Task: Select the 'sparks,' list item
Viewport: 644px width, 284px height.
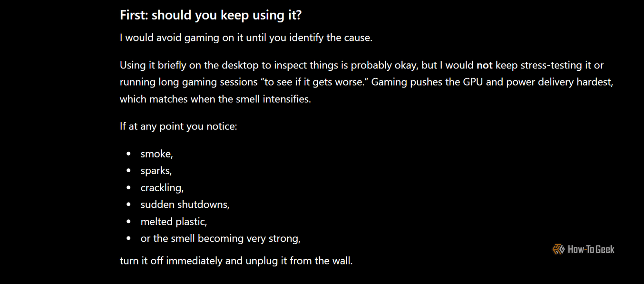Action: tap(156, 171)
